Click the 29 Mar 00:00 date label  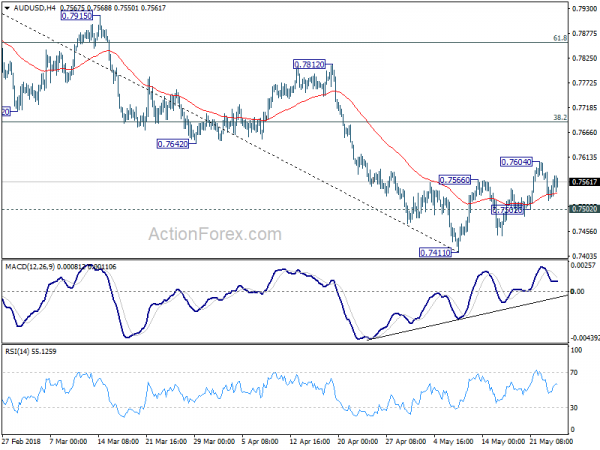pyautogui.click(x=214, y=442)
